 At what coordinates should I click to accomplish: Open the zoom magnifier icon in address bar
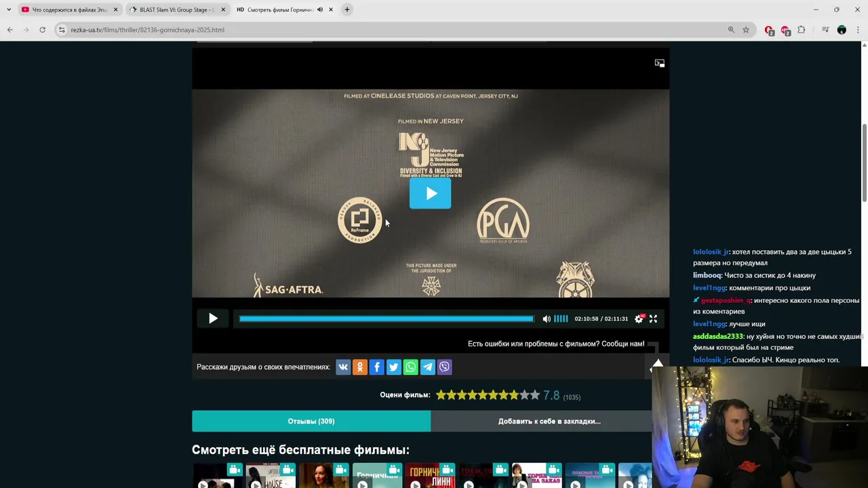tap(731, 30)
